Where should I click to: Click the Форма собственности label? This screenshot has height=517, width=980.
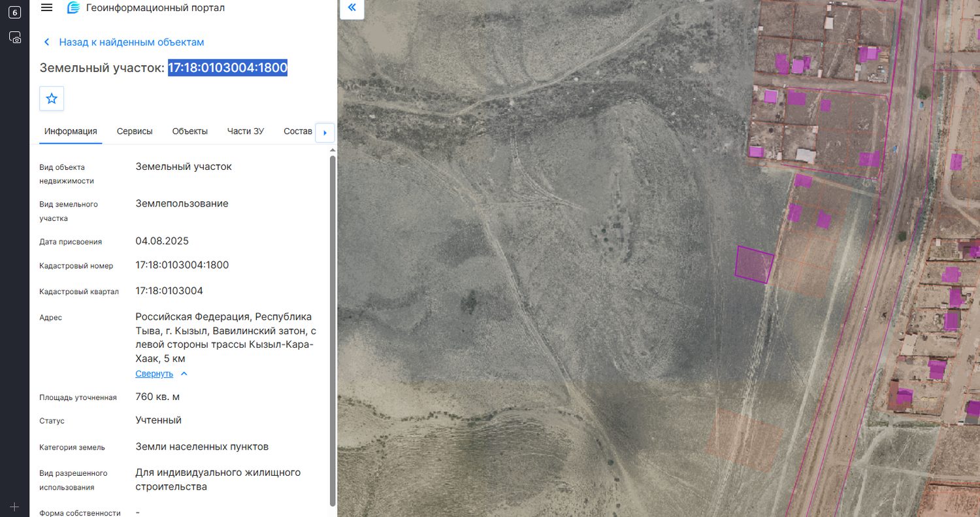click(80, 512)
